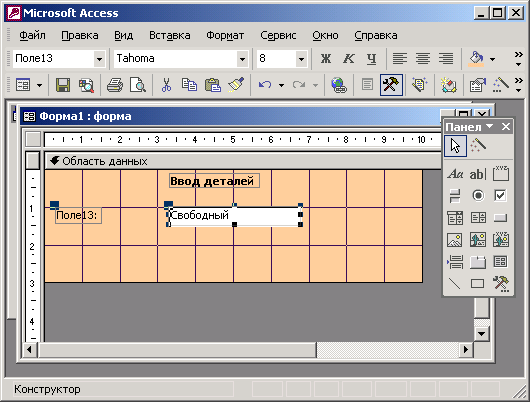Select the Combo Box tool
530x402 pixels.
point(455,218)
